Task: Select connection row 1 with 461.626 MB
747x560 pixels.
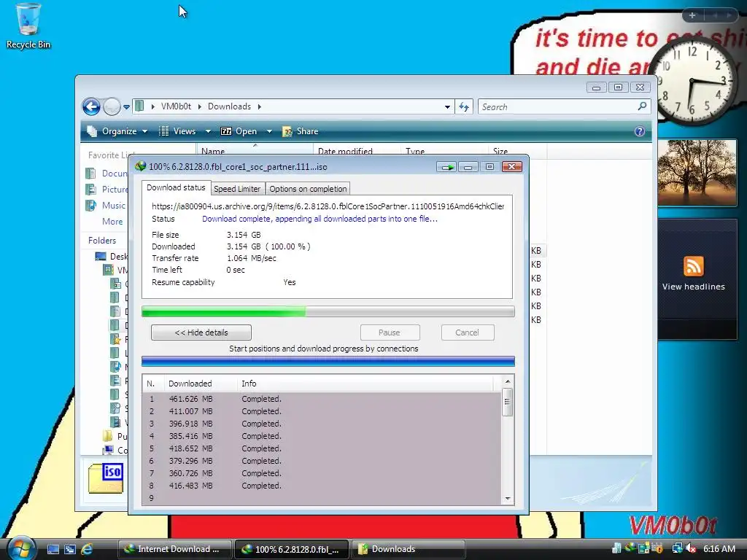Action: (x=322, y=399)
